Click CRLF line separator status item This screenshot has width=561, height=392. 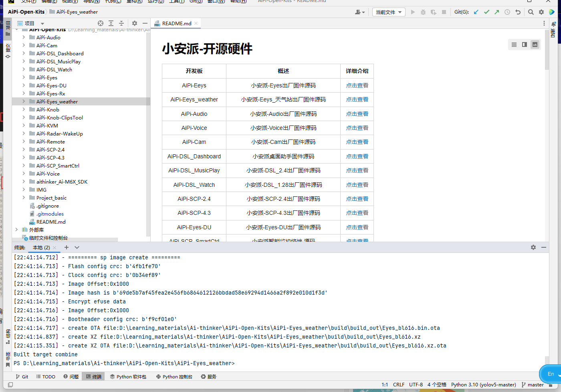click(399, 385)
